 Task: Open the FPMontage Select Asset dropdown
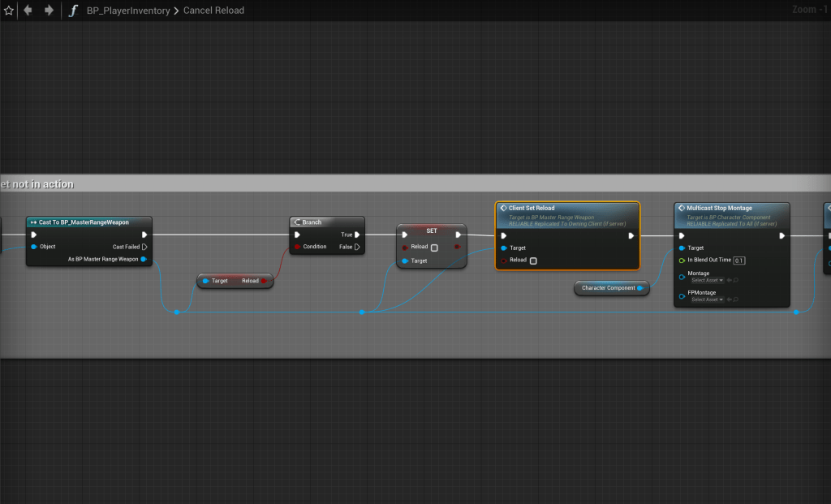707,299
